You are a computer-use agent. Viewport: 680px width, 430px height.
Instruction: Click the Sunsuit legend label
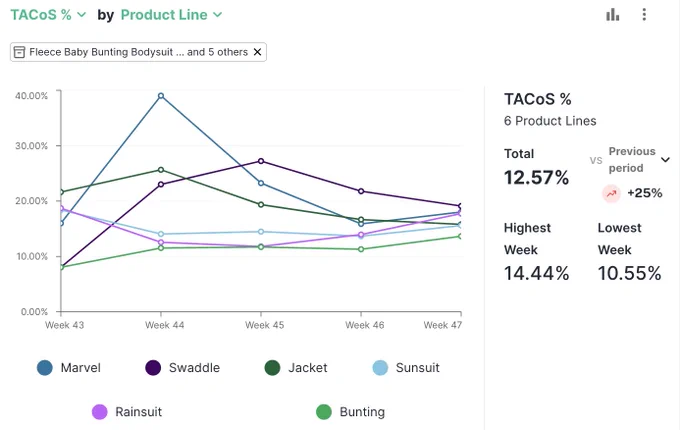tap(418, 368)
